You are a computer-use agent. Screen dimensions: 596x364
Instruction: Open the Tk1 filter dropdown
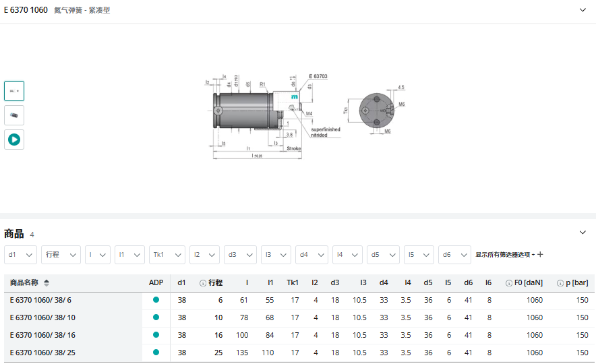coord(167,255)
